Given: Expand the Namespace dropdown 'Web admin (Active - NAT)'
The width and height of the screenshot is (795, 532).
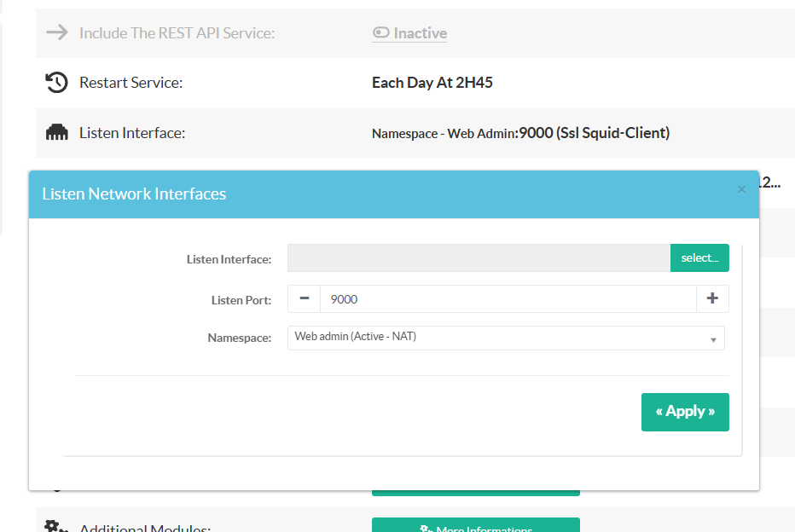Looking at the screenshot, I should point(505,338).
